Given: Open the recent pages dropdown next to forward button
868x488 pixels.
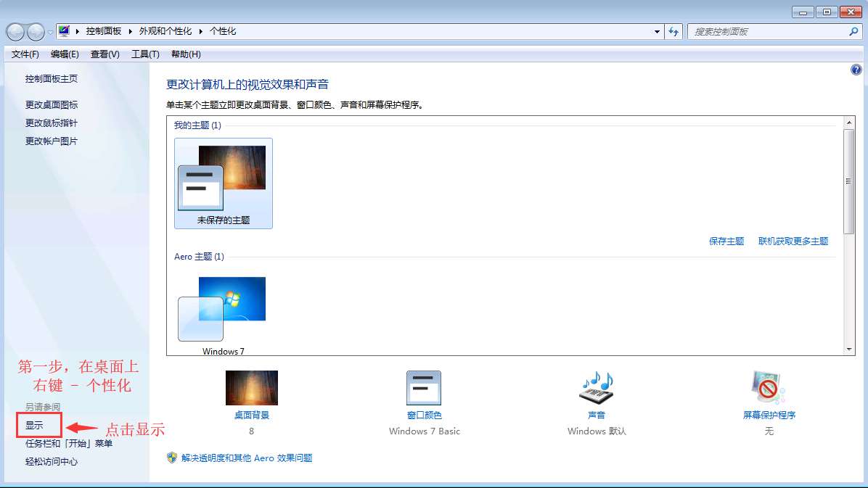Looking at the screenshot, I should pos(50,32).
